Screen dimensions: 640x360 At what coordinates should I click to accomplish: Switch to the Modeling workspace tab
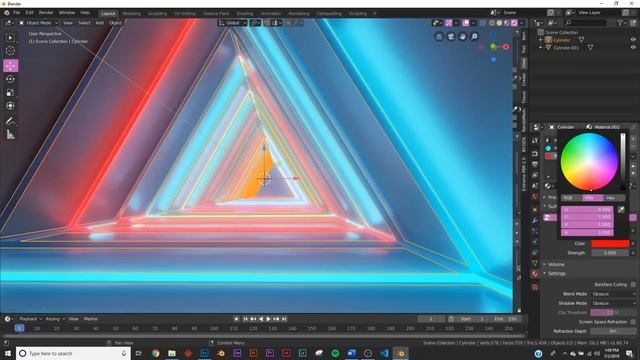131,13
